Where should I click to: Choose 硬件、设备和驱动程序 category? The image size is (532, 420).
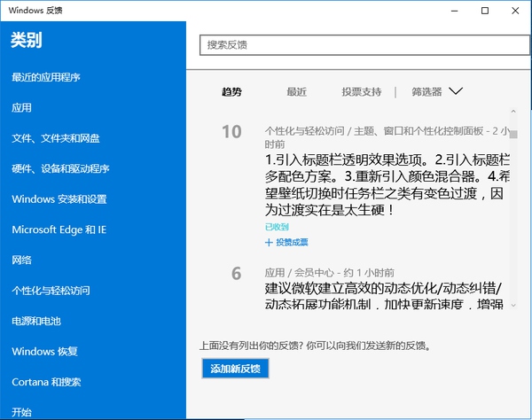click(x=60, y=169)
